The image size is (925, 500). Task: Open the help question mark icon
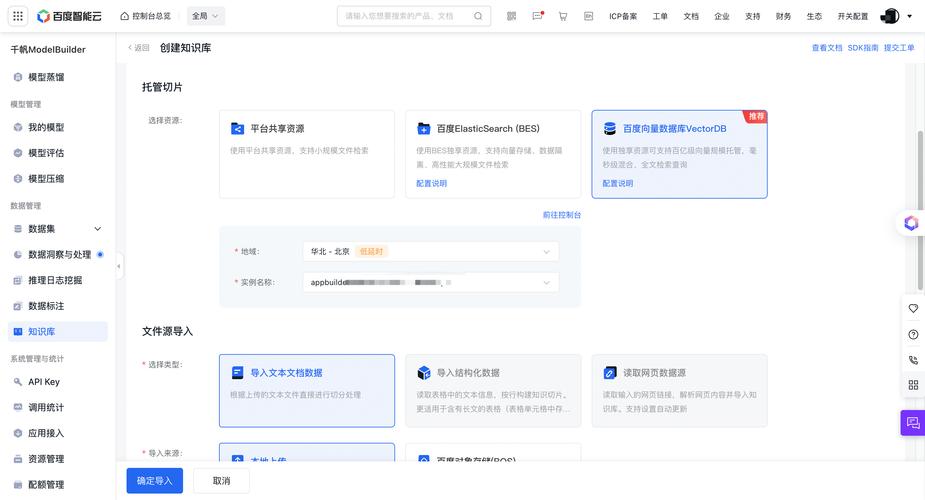[913, 334]
